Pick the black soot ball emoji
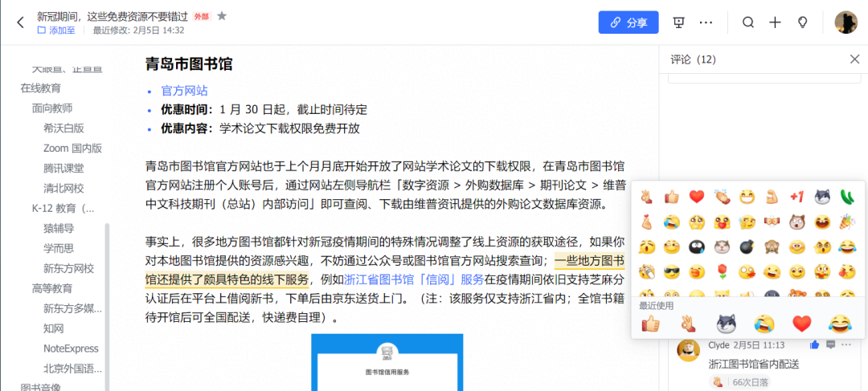This screenshot has height=391, width=868. (696, 246)
